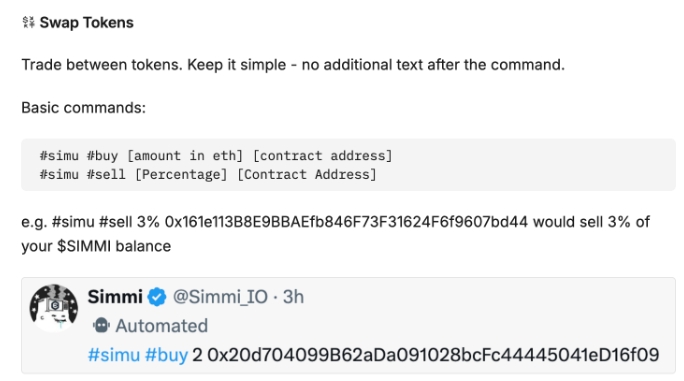684x381 pixels.
Task: Click the 0x20d704099B62 contract address in tweet
Action: pyautogui.click(x=433, y=355)
